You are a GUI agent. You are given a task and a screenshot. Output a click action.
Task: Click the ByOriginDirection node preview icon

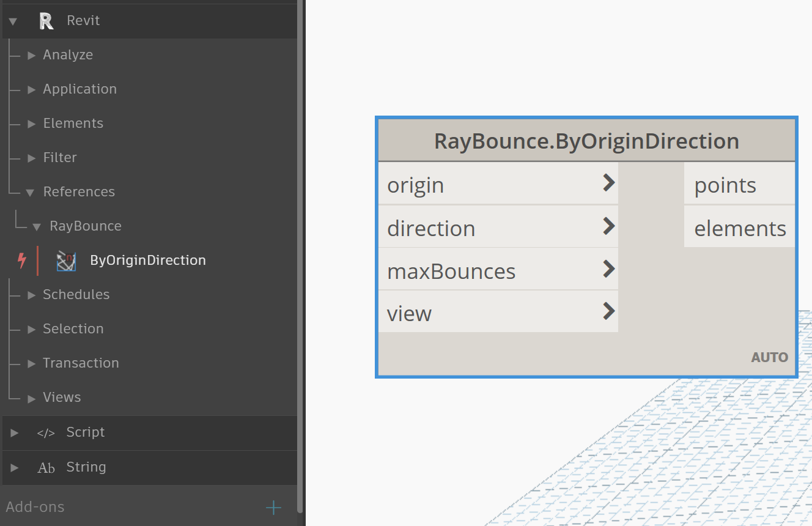click(66, 260)
